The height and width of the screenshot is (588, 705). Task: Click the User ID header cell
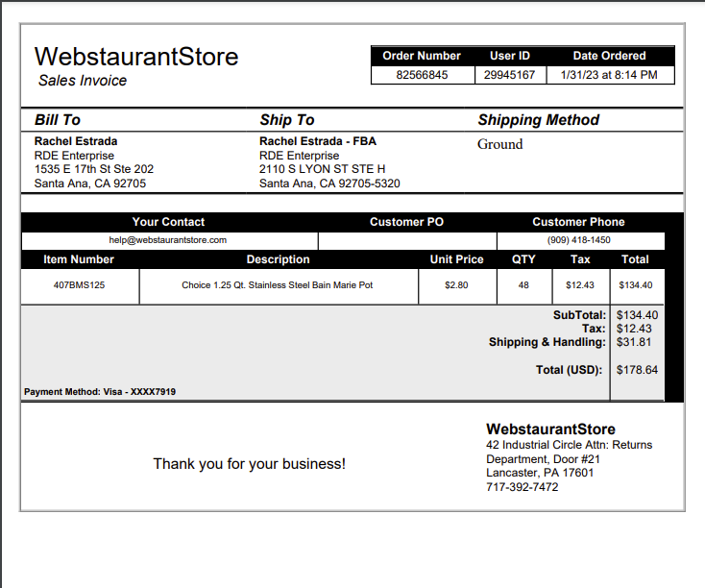tap(510, 56)
